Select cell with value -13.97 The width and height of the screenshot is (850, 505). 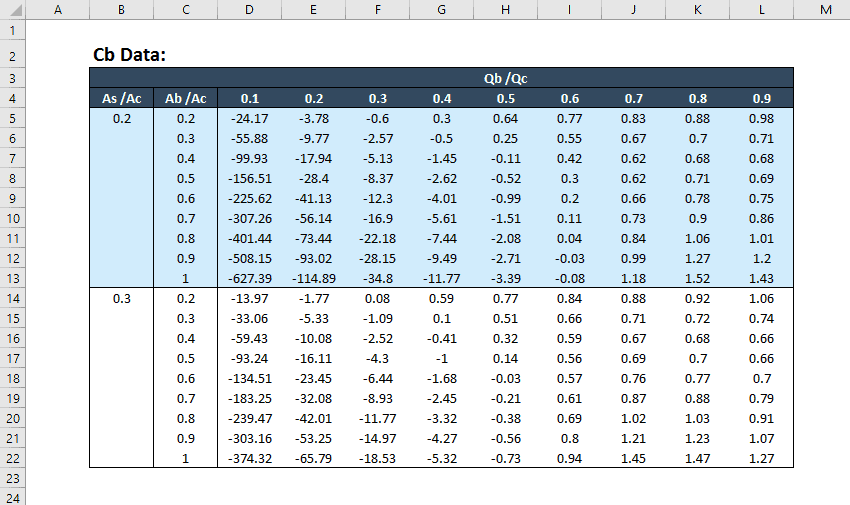(249, 299)
